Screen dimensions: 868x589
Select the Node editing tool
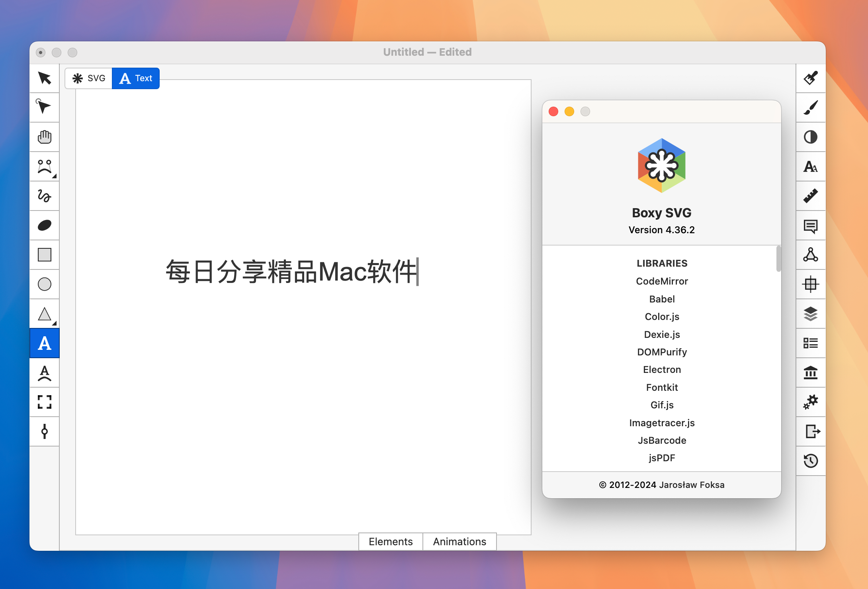pyautogui.click(x=44, y=108)
